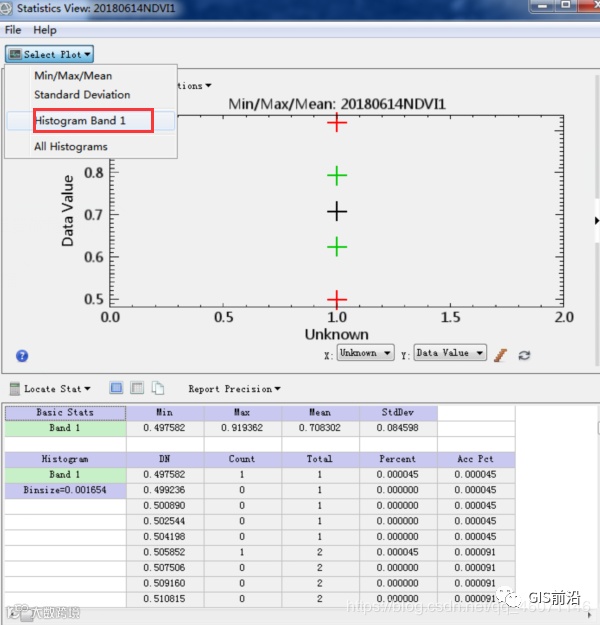Viewport: 600px width, 625px height.
Task: Click the plot clear brush icon
Action: click(500, 355)
